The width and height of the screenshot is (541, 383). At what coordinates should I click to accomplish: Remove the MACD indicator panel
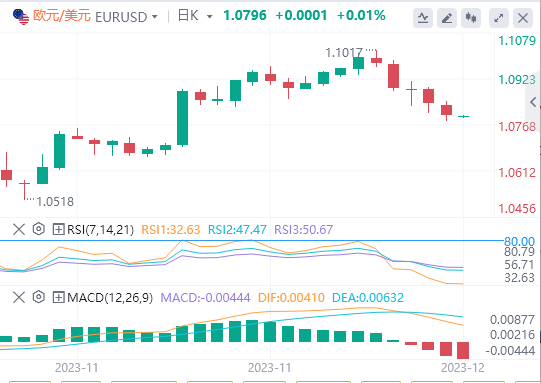click(x=19, y=297)
